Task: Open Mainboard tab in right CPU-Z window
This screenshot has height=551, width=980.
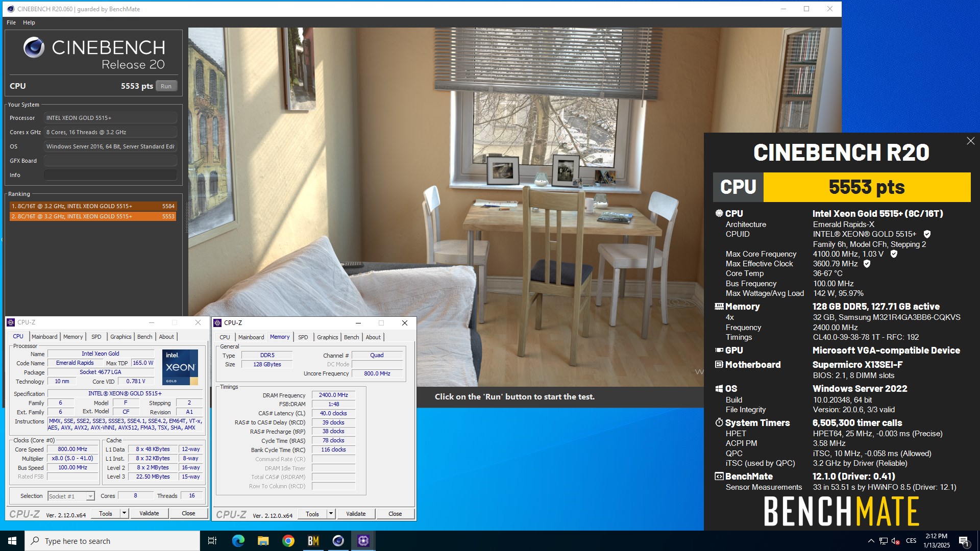Action: click(251, 337)
